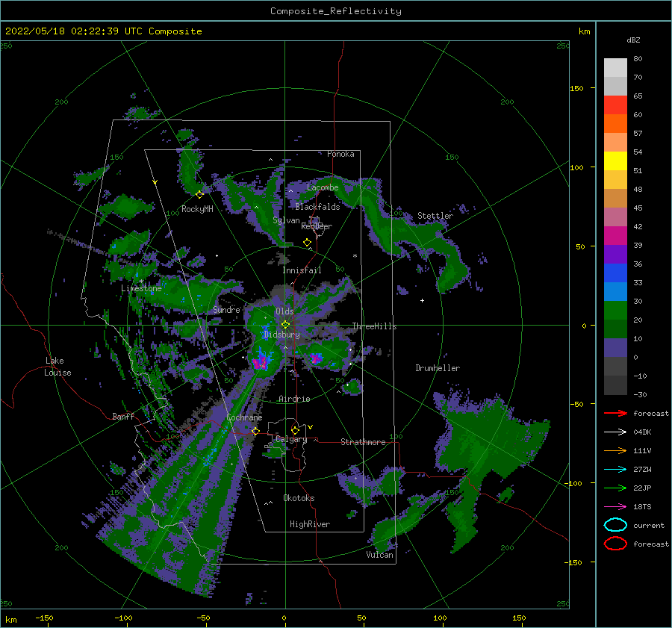Viewport: 672px width, 628px height.
Task: Click the Stettler label
Action: (435, 216)
